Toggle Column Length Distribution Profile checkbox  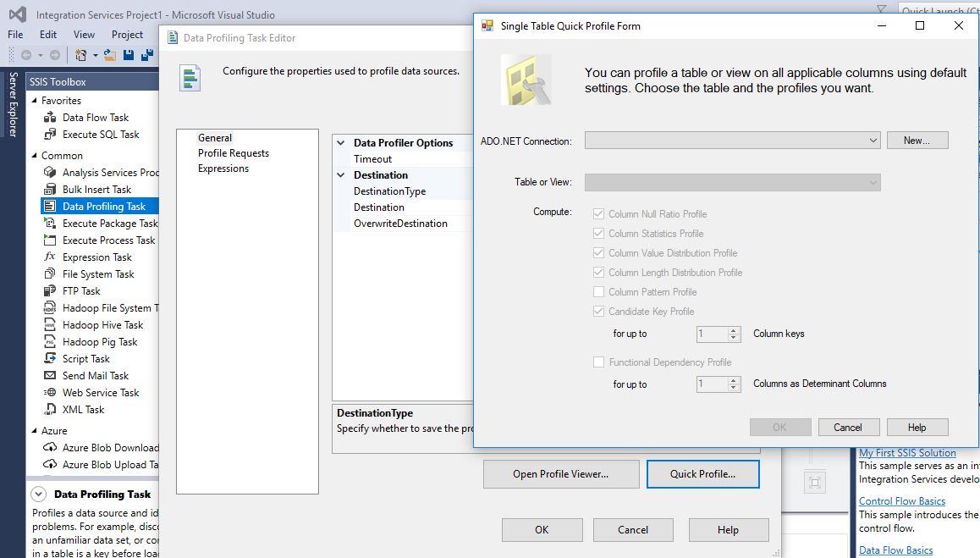click(598, 272)
